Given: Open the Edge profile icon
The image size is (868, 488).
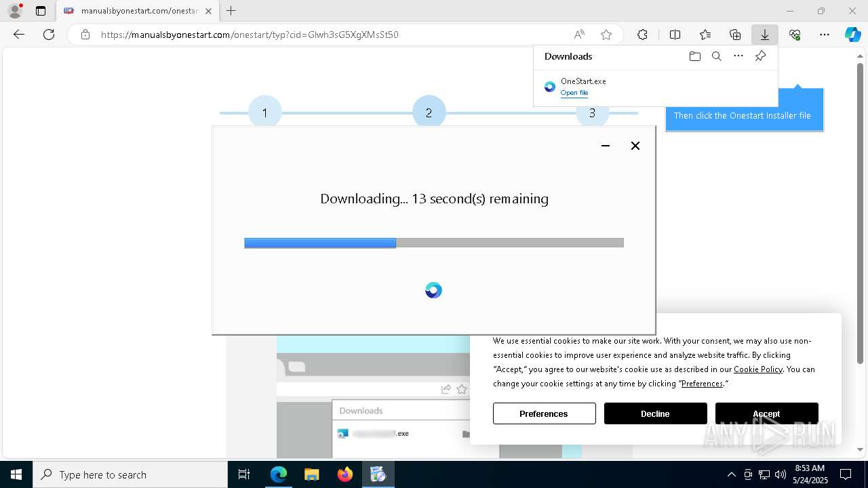Looking at the screenshot, I should click(15, 11).
